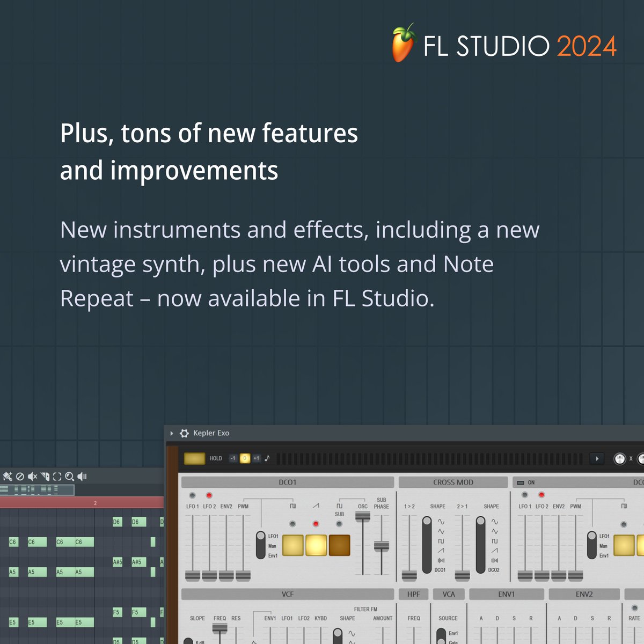644x644 pixels.
Task: Click the DCO1 LFO 2 slider handle
Action: (x=209, y=576)
